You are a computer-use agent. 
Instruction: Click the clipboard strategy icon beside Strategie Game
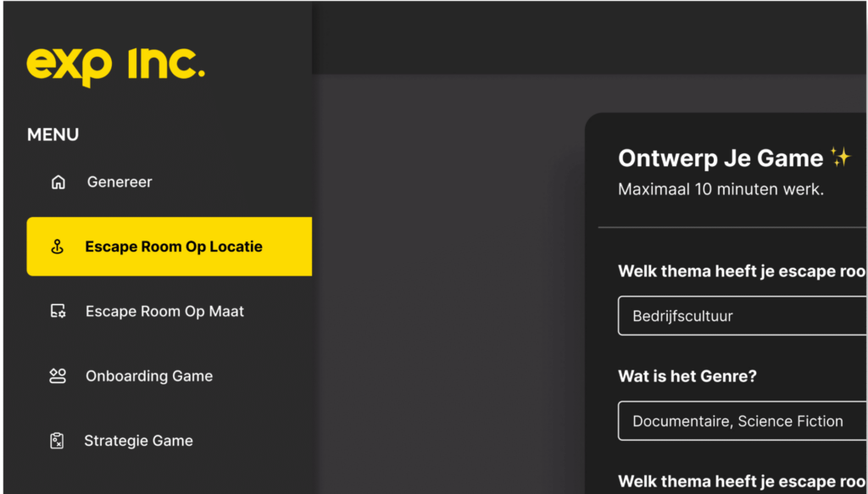(x=57, y=441)
